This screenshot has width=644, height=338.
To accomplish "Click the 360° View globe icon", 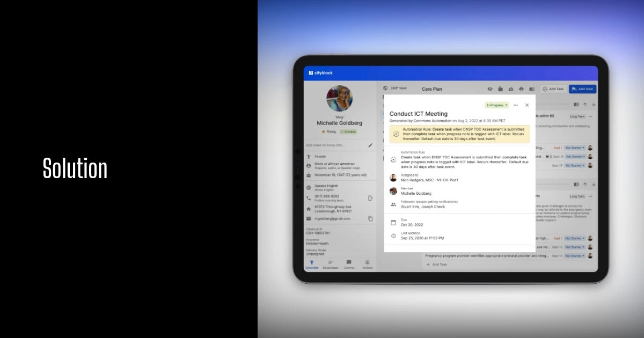I will [385, 88].
